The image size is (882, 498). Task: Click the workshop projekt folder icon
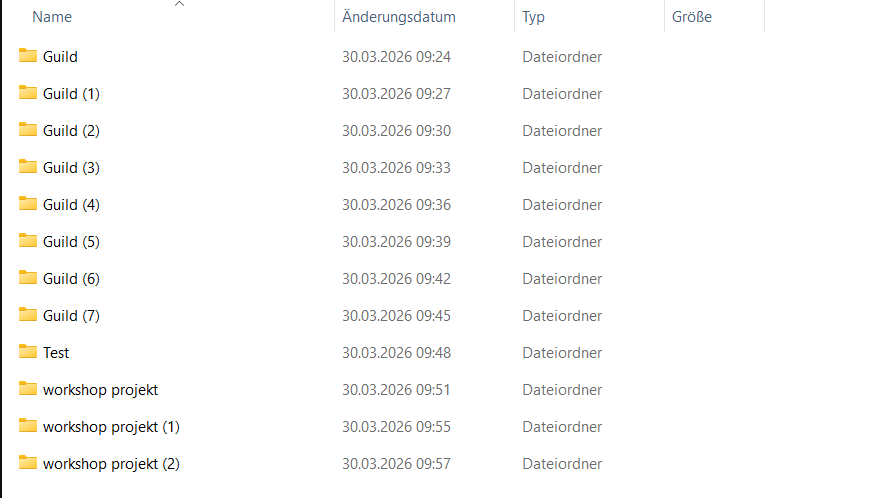pos(28,389)
